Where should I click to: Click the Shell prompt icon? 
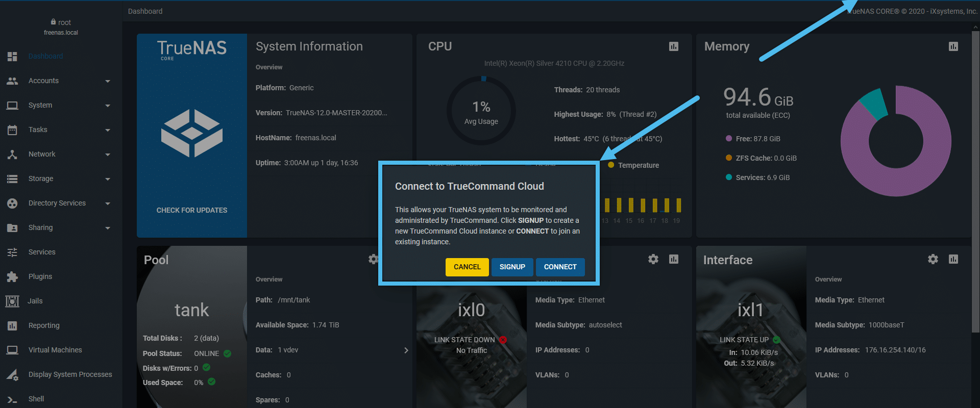coord(12,399)
